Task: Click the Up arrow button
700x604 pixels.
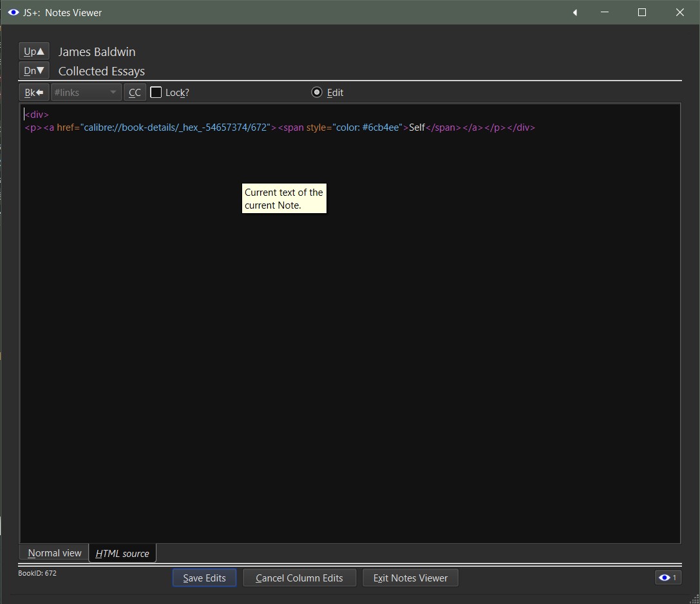Action: click(34, 52)
